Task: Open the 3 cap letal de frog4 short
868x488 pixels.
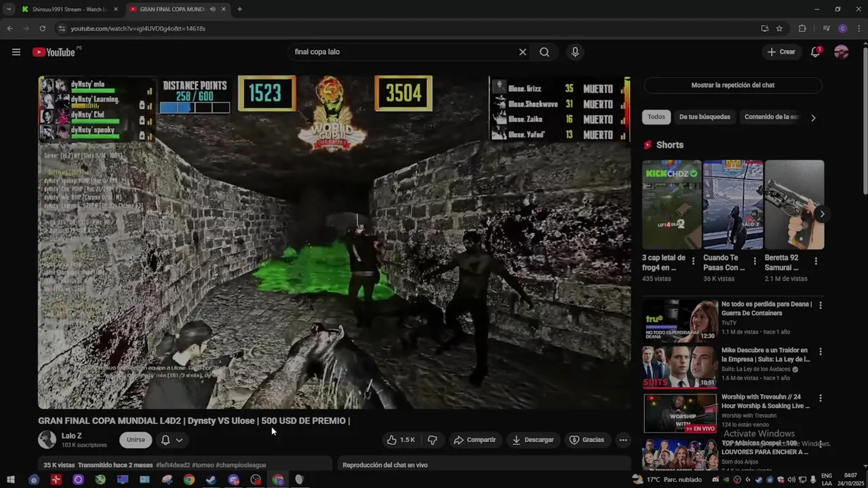Action: 672,205
